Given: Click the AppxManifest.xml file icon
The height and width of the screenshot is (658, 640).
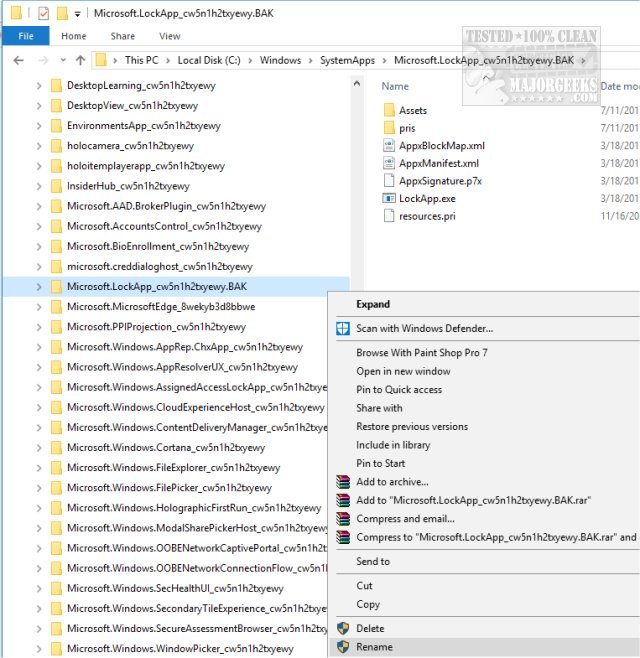Looking at the screenshot, I should (x=389, y=163).
